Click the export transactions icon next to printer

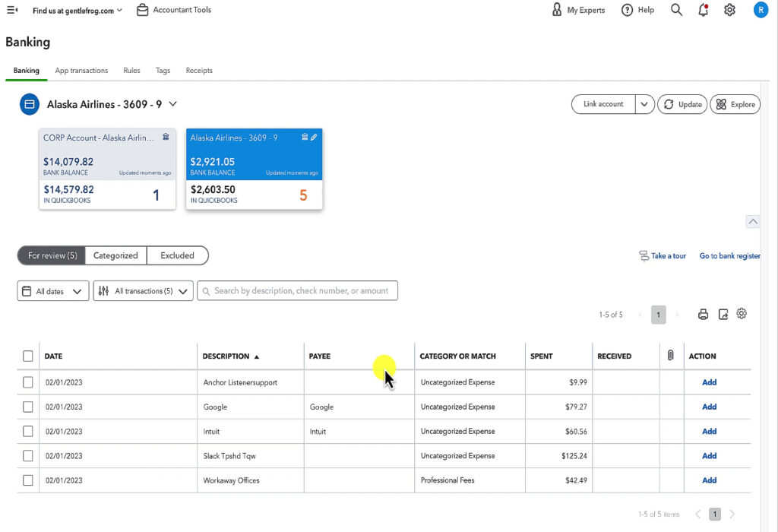(x=723, y=314)
